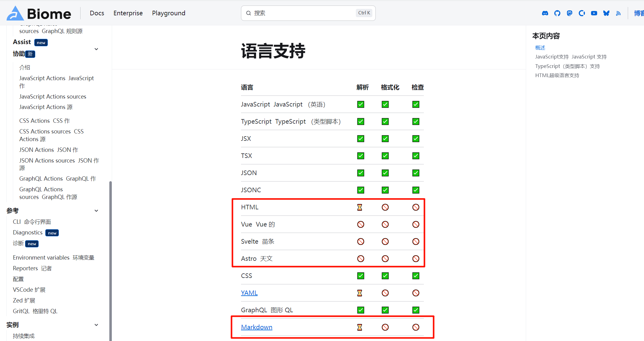Open VSCode 扩展 sidebar entry
Screen dimensions: 644x341
coord(29,290)
